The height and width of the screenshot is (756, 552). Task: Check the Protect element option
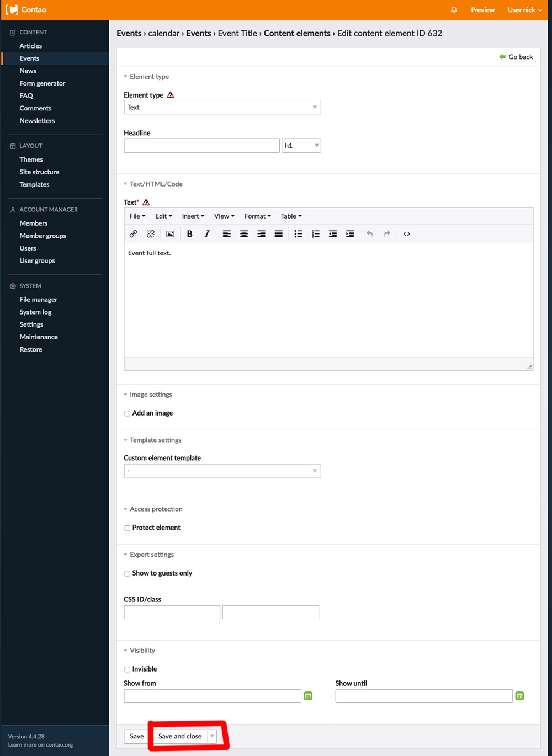tap(127, 528)
